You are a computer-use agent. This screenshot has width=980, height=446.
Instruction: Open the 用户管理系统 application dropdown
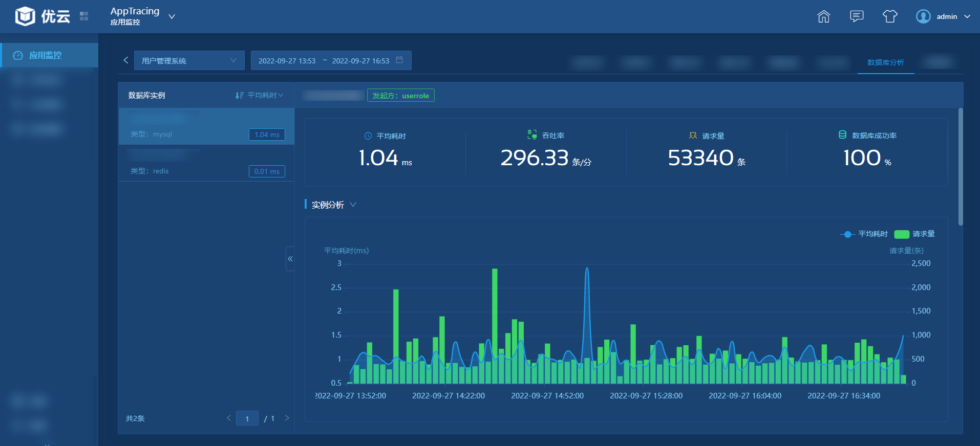[189, 60]
